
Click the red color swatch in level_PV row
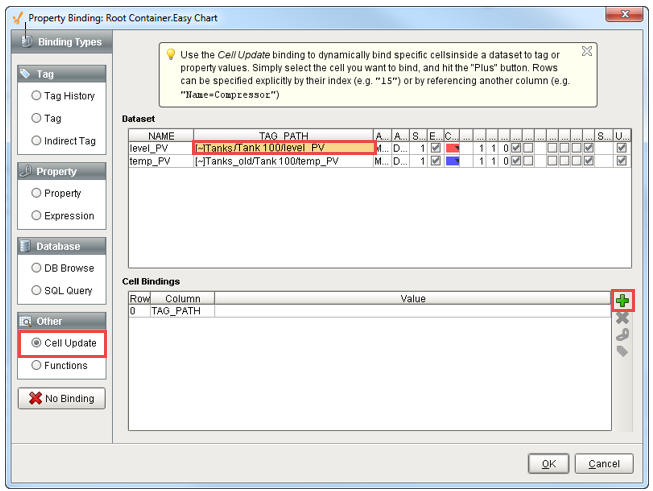click(452, 148)
